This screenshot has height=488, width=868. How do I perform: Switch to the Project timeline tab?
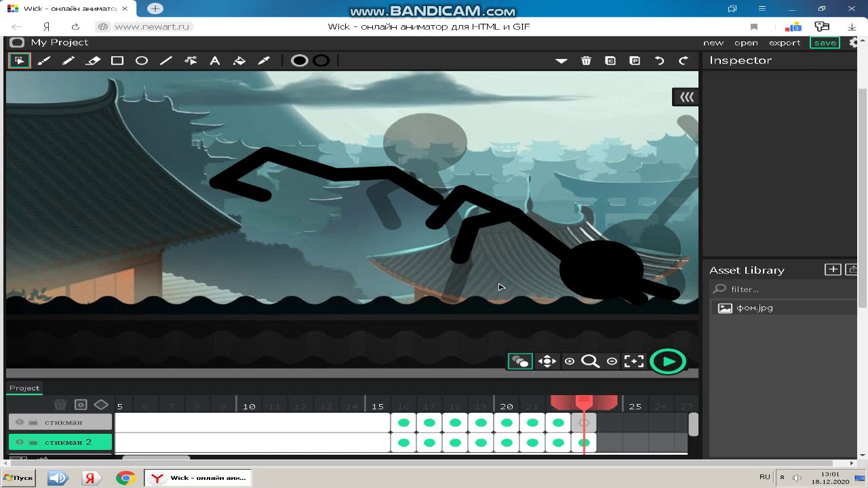[x=24, y=388]
